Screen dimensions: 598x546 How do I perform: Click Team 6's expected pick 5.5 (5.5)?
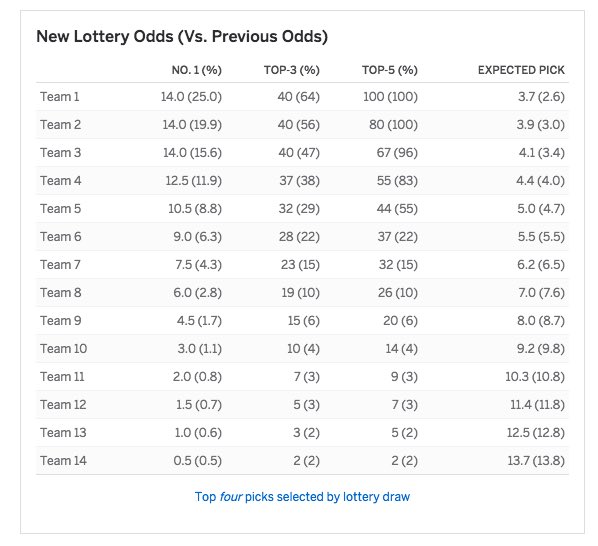point(541,237)
